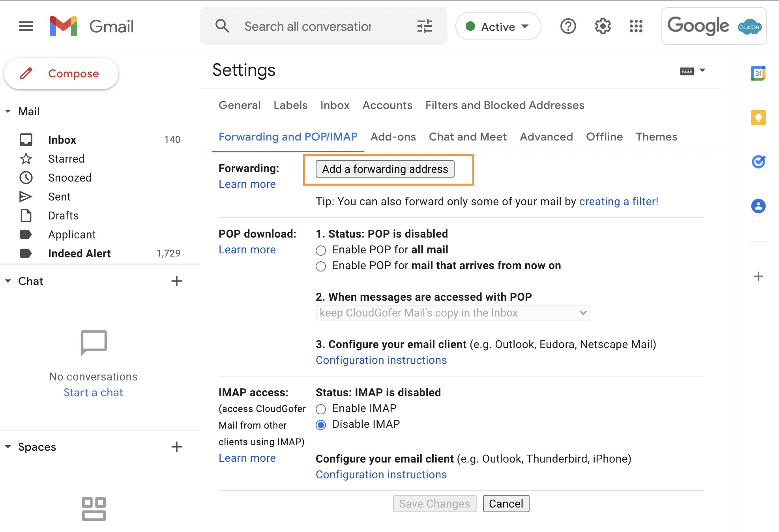Click the input tools keyboard icon
Image resolution: width=779 pixels, height=532 pixels.
[687, 71]
